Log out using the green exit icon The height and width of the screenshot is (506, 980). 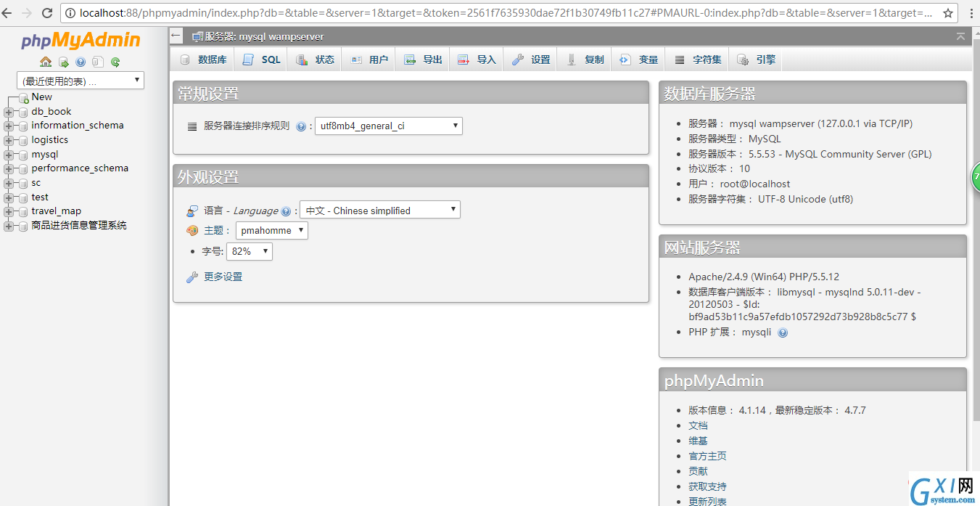pyautogui.click(x=63, y=62)
